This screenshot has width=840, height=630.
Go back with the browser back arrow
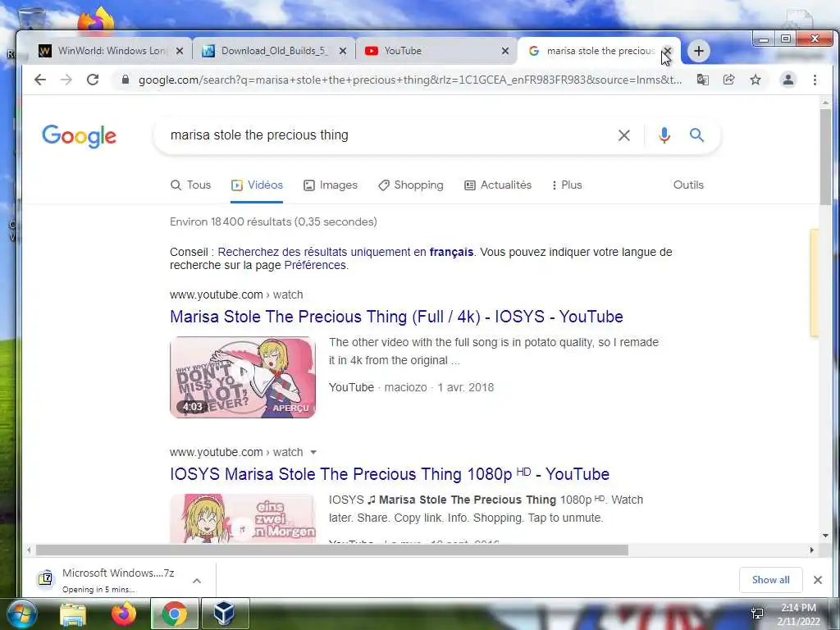40,80
